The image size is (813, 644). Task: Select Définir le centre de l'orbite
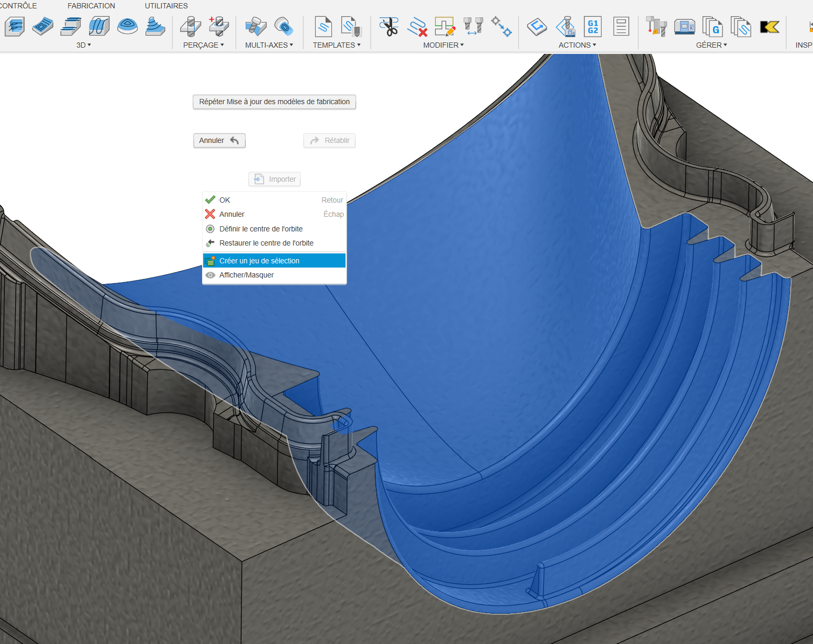point(261,229)
